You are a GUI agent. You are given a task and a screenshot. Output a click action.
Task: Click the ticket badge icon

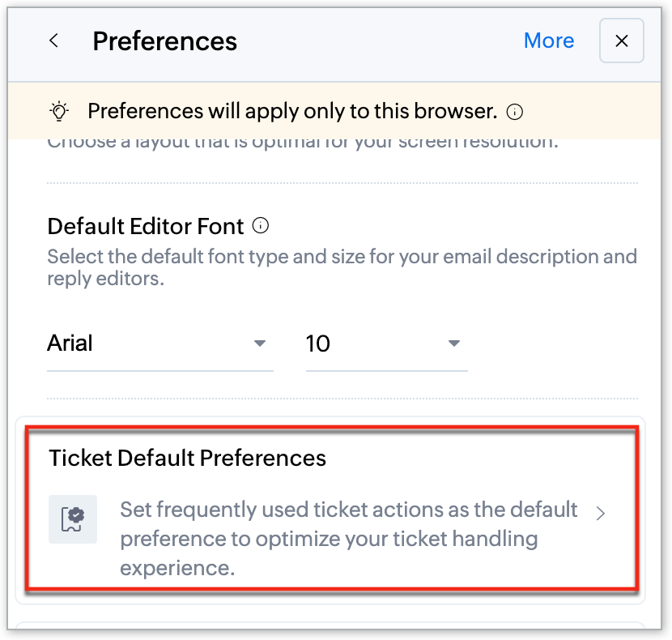click(73, 518)
